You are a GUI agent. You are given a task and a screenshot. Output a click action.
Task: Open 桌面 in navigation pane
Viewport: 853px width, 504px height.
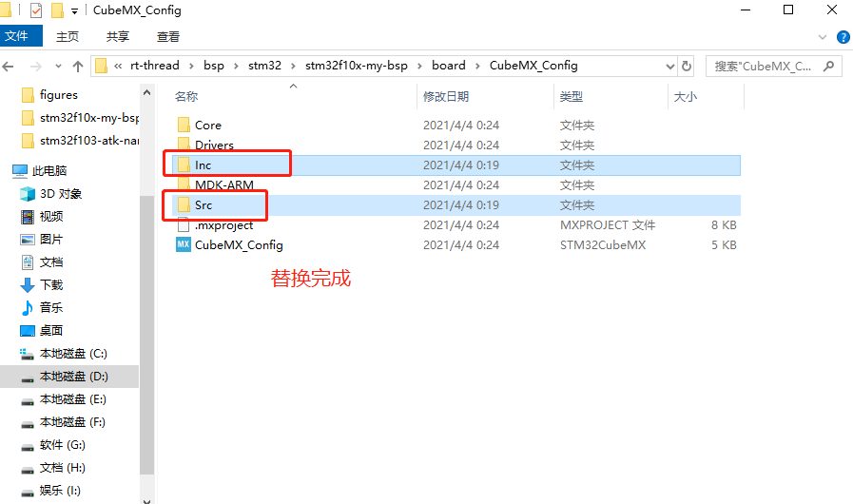point(51,330)
